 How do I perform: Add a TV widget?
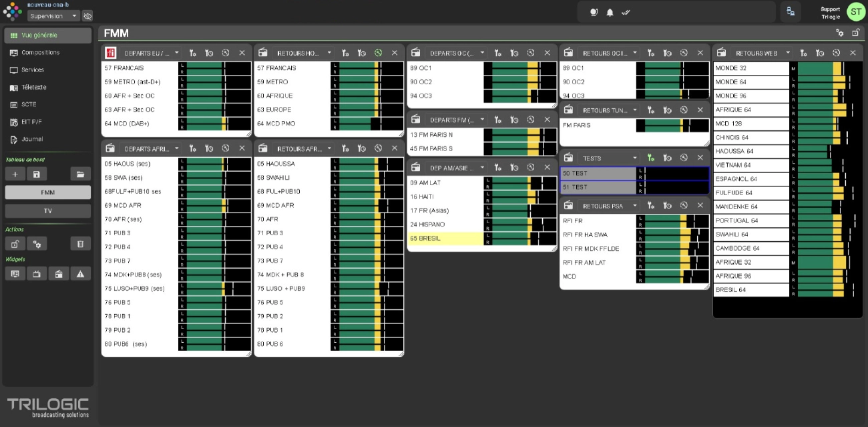[37, 273]
